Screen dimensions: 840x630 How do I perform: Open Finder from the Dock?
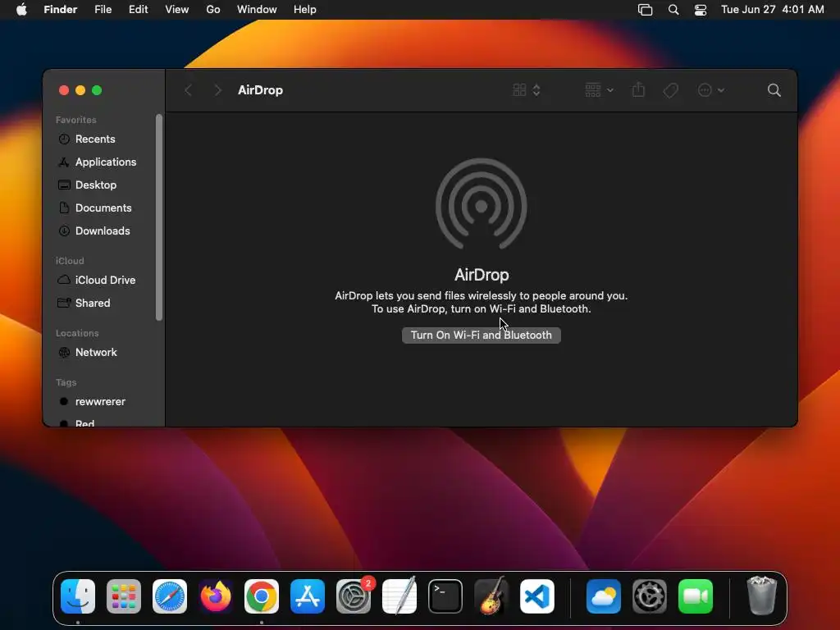point(78,596)
